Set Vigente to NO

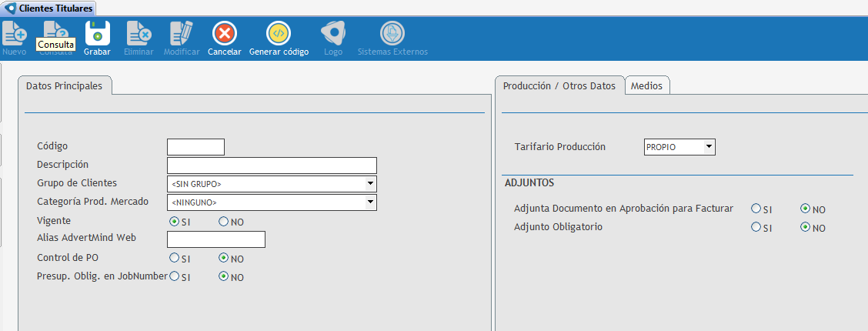[x=224, y=222]
